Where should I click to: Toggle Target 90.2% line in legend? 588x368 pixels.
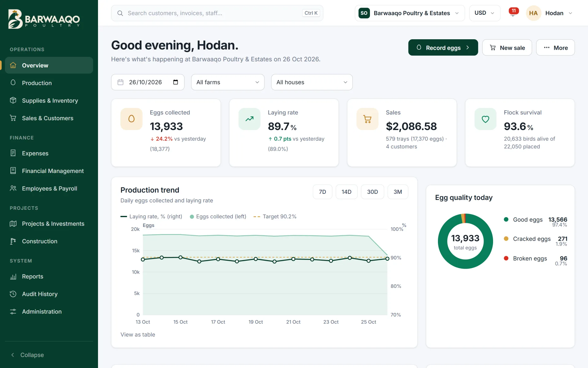275,217
